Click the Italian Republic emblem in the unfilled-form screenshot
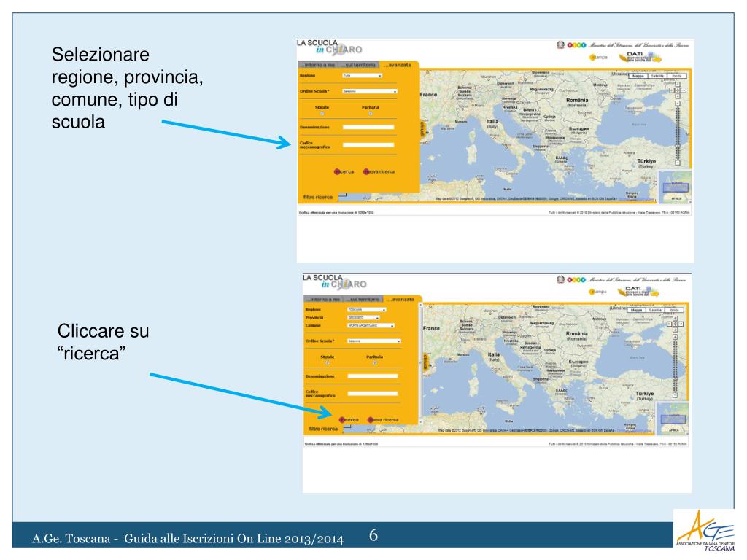This screenshot has width=747, height=560. tap(561, 44)
